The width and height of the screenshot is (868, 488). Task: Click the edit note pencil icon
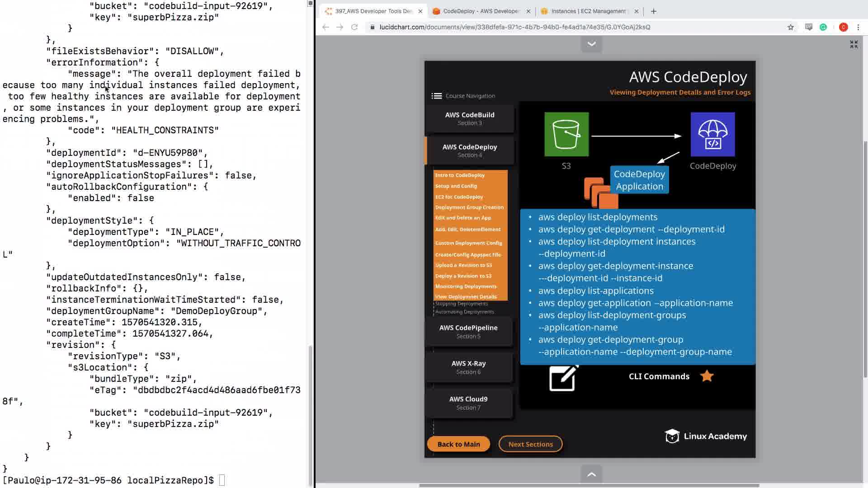coord(563,378)
